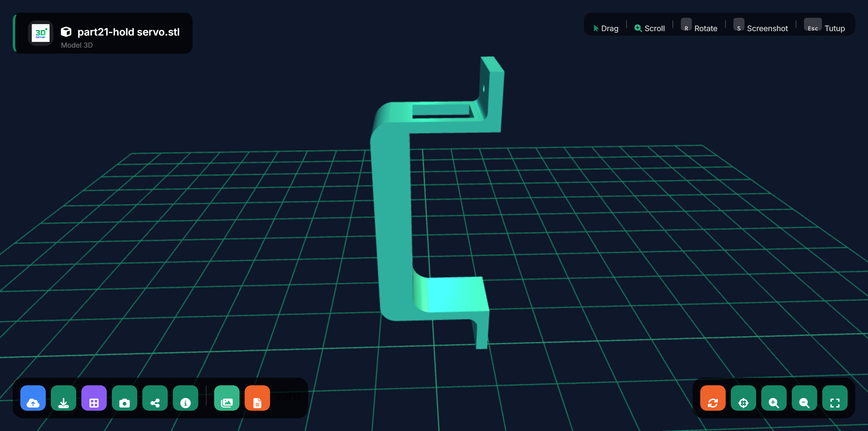The width and height of the screenshot is (868, 431).
Task: Enter fullscreen with the expand icon
Action: [835, 398]
